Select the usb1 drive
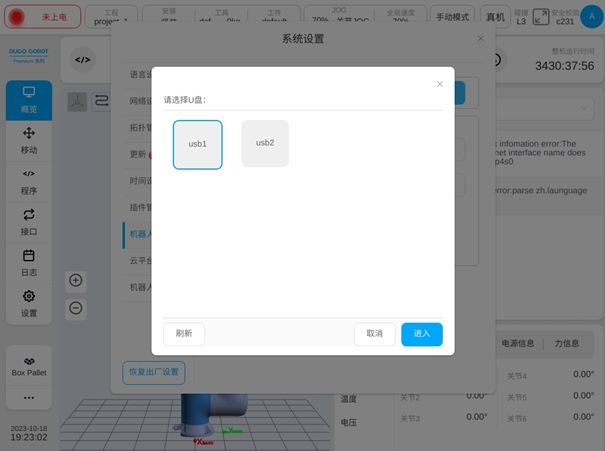The height and width of the screenshot is (451, 605). pyautogui.click(x=198, y=144)
